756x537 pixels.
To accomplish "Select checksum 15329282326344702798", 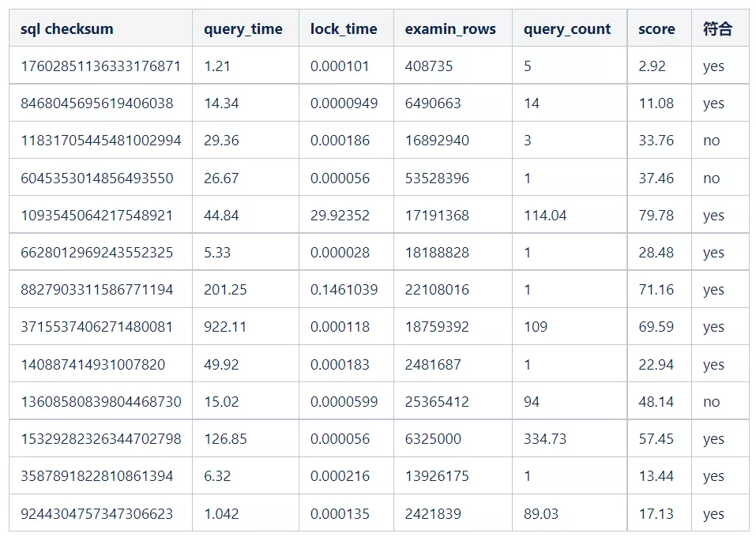I will pyautogui.click(x=101, y=438).
